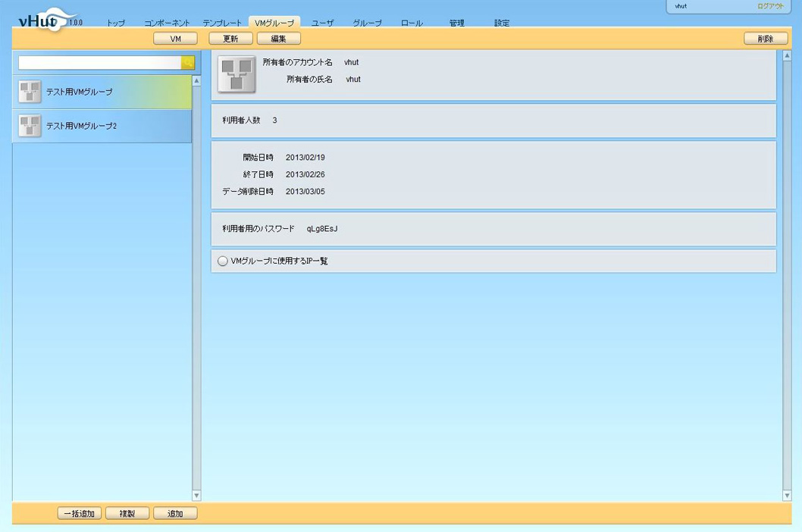
Task: Click the password value qLg8EsJ
Action: click(322, 229)
